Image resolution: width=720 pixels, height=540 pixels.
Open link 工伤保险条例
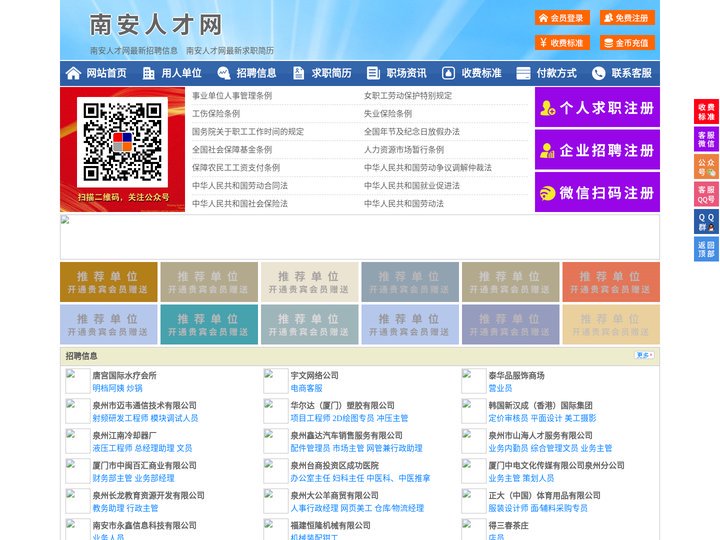click(216, 113)
